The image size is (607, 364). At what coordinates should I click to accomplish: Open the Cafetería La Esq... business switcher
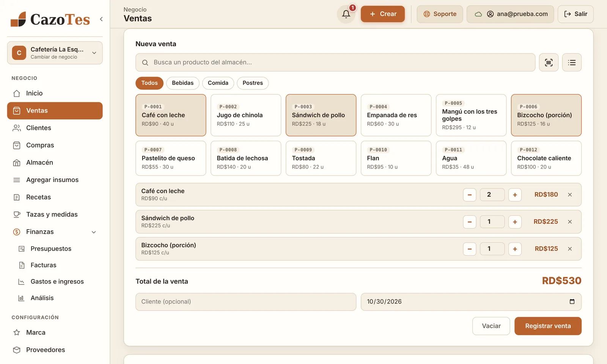[x=55, y=53]
